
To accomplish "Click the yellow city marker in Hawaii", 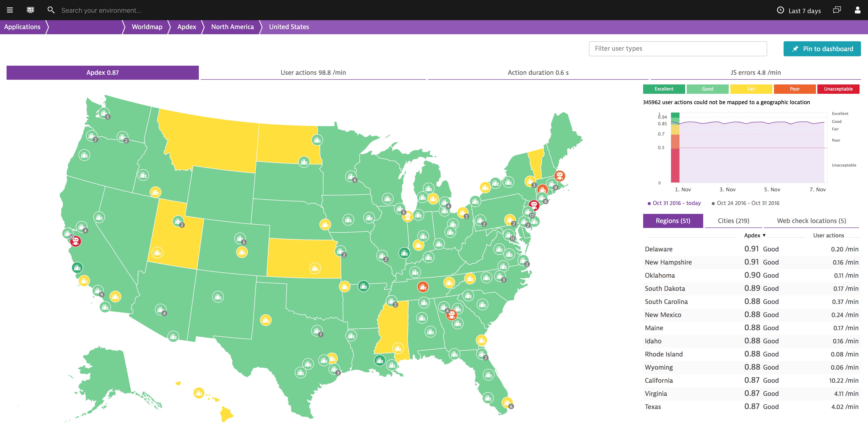I will pos(199,393).
